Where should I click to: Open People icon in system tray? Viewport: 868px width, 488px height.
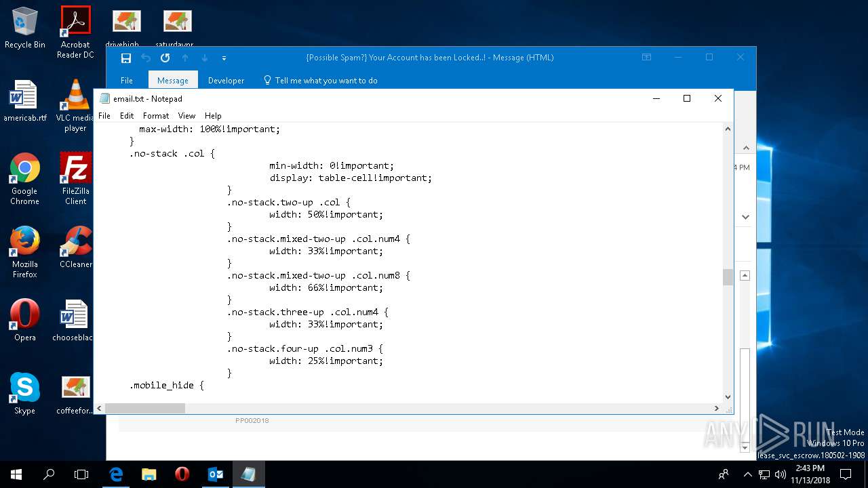tap(724, 474)
